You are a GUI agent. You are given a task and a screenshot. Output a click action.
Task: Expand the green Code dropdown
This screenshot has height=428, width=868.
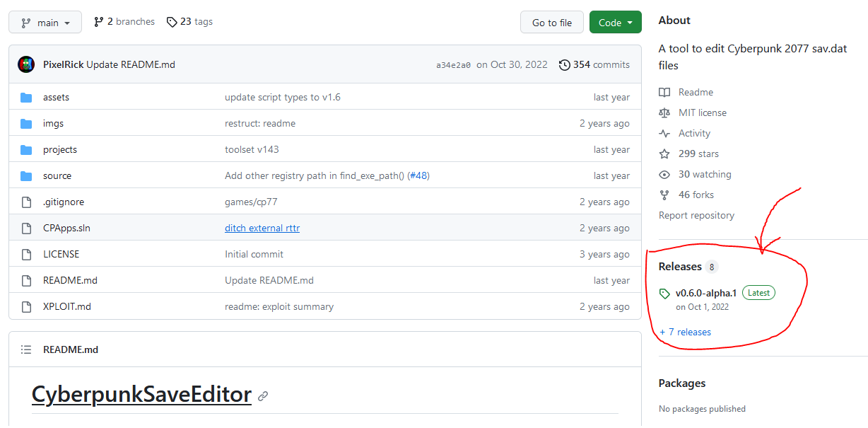click(615, 23)
